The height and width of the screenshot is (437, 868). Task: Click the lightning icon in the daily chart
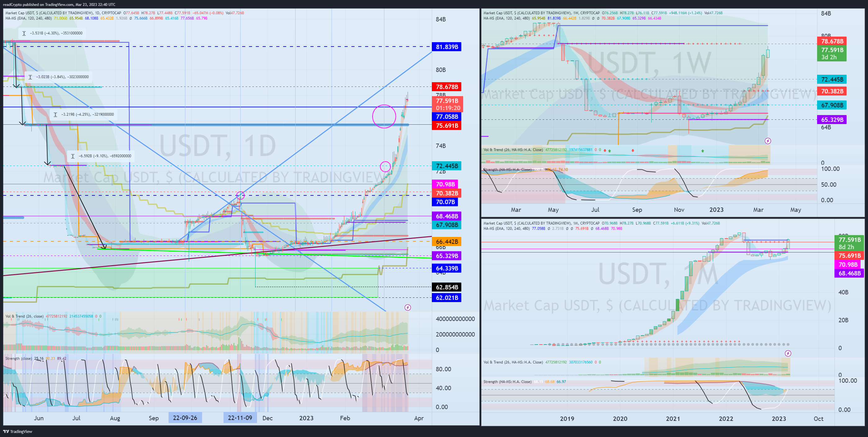point(408,307)
